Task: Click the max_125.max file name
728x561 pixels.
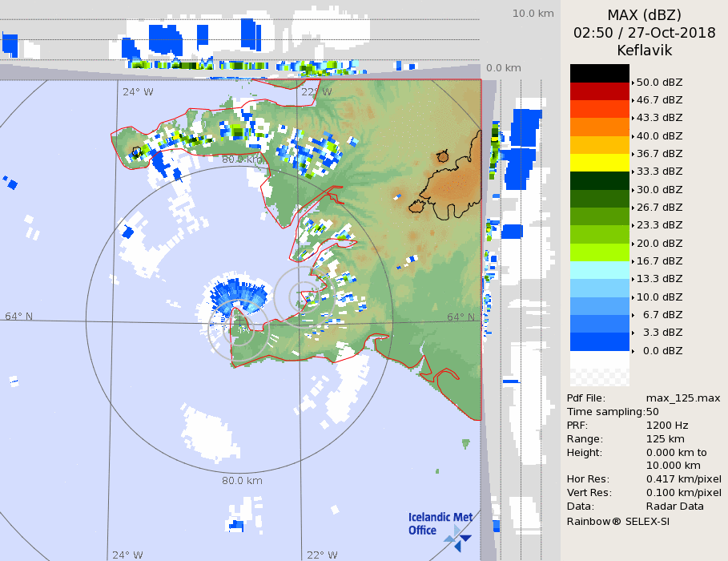Action: (683, 398)
